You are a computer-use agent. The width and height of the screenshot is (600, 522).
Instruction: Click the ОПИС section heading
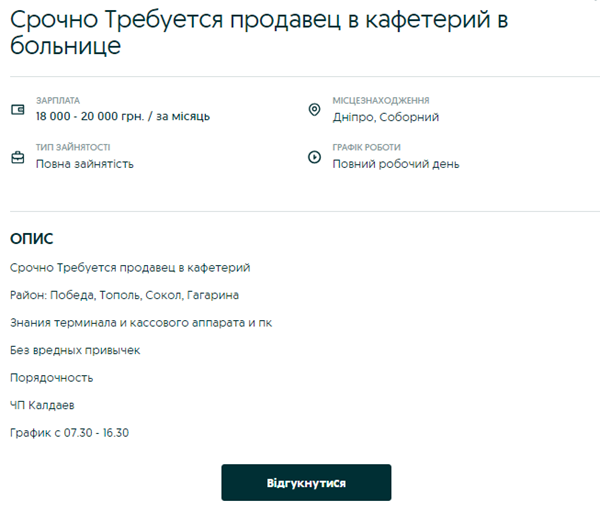(31, 239)
